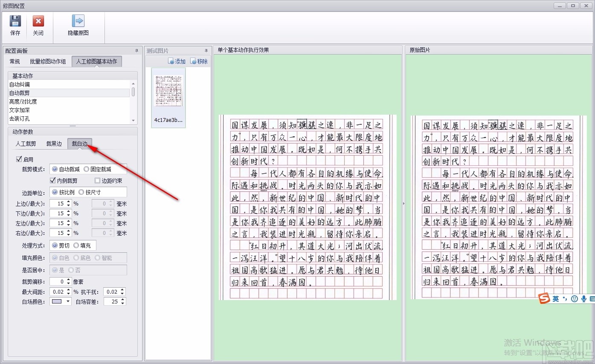The image size is (595, 364).
Task: Click the 白场颜色 color swatch
Action: [57, 301]
